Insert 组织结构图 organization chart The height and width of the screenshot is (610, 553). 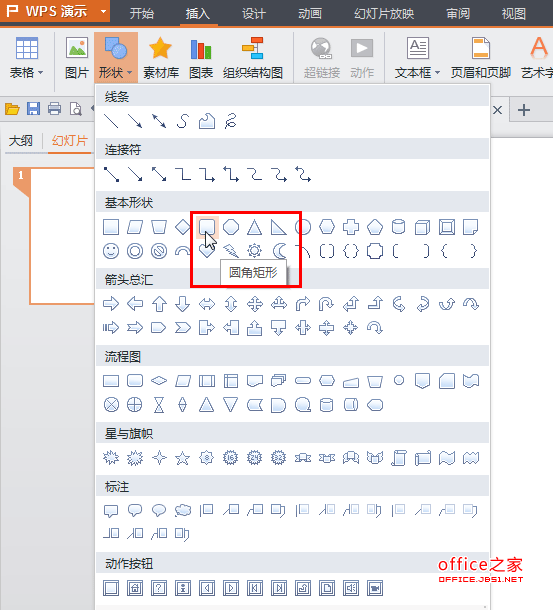[253, 58]
